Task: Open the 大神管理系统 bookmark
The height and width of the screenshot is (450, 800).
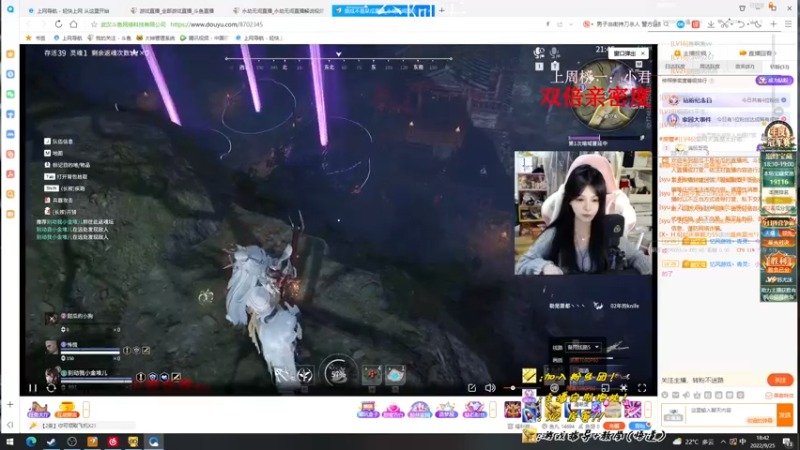Action: 156,38
